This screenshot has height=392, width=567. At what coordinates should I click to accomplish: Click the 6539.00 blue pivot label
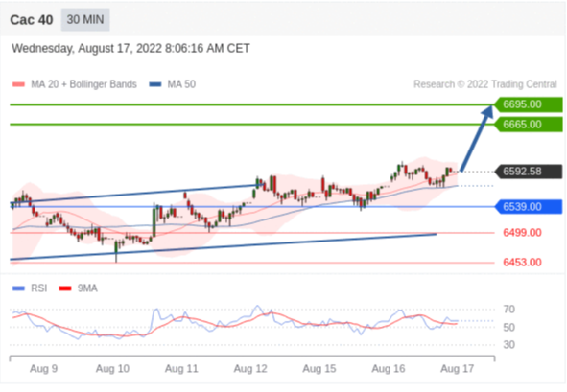[529, 207]
